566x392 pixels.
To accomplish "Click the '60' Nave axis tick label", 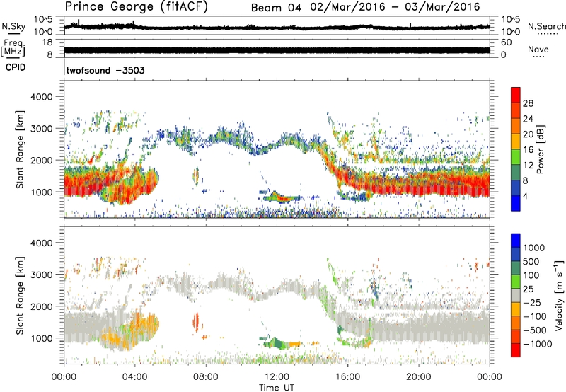I will click(x=506, y=42).
